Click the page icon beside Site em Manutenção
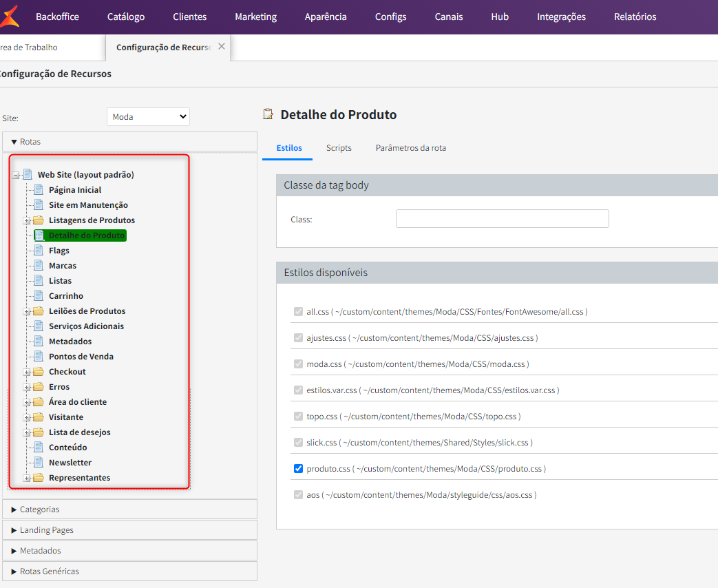 (x=39, y=204)
